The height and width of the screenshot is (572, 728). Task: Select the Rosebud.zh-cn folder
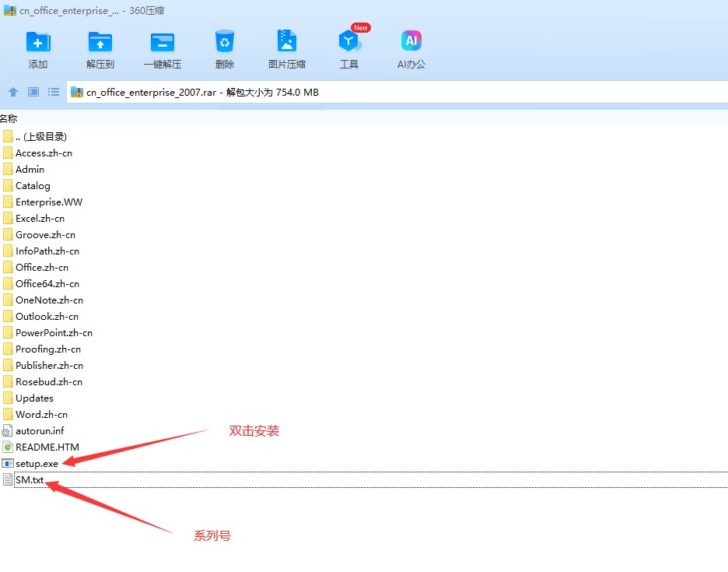tap(44, 381)
